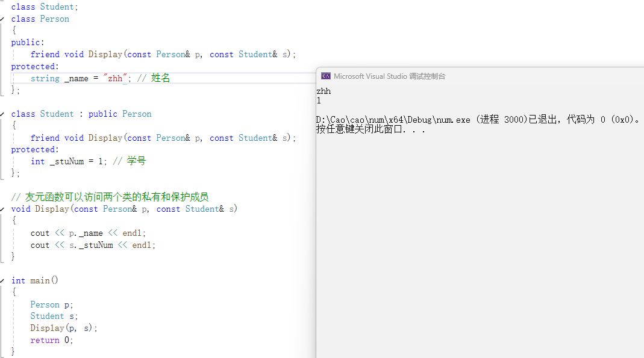Click the 学号 comment text
644x358 pixels.
pyautogui.click(x=136, y=161)
